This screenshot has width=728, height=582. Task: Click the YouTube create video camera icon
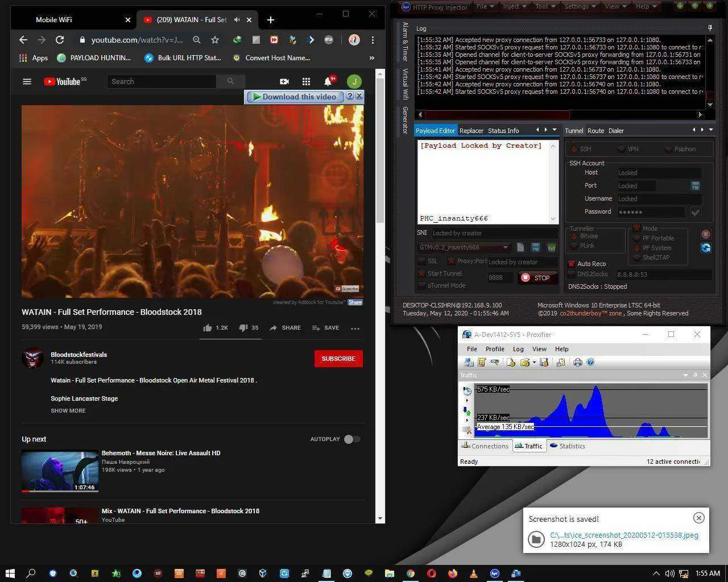(x=284, y=81)
